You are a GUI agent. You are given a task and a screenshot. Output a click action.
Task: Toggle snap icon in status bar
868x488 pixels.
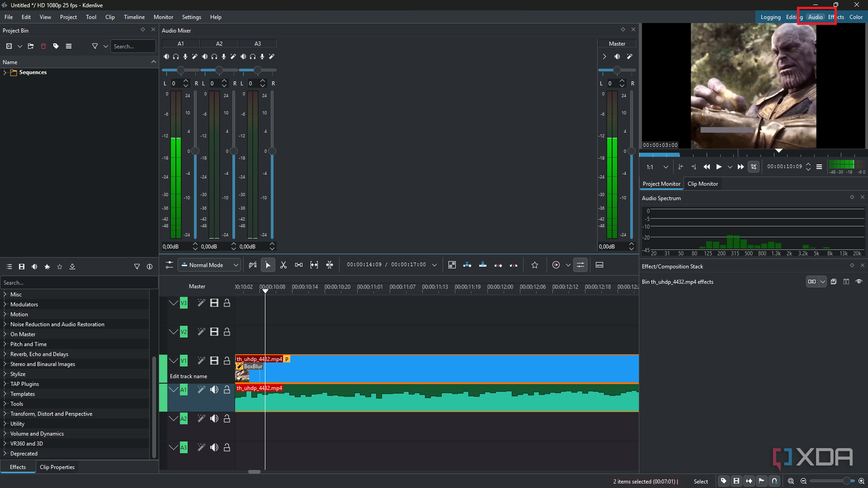click(x=774, y=481)
